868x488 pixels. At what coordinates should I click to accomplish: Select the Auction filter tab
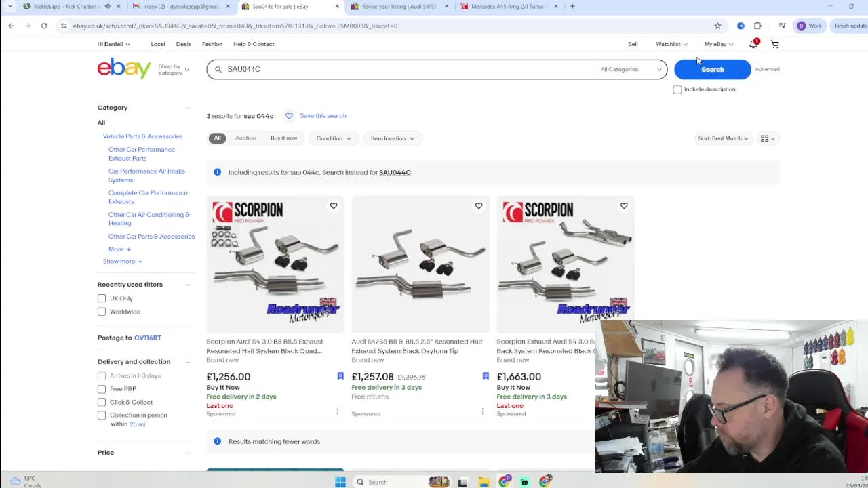pos(245,138)
